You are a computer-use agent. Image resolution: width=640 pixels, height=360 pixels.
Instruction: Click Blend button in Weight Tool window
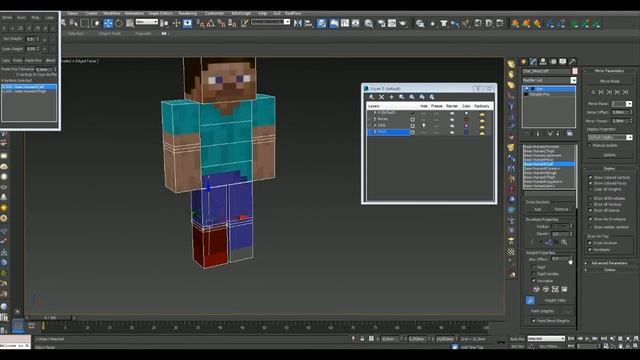click(x=51, y=60)
